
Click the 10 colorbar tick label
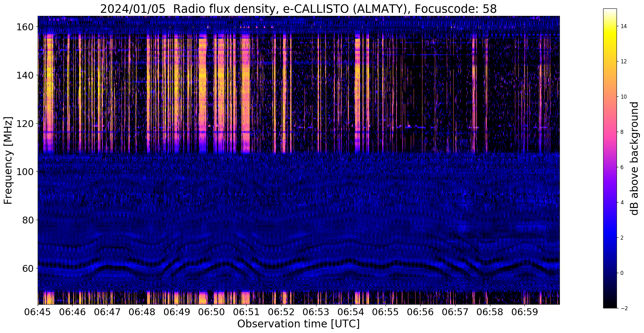(x=624, y=97)
